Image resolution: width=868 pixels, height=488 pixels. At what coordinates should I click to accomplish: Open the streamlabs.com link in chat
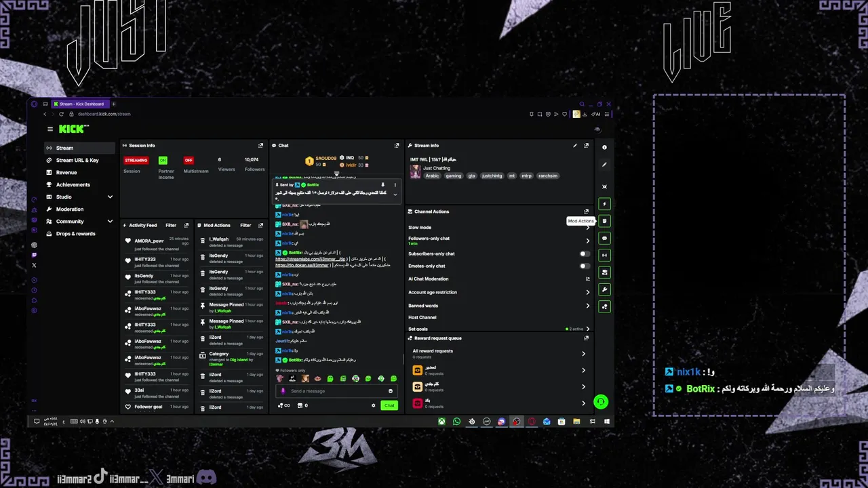(311, 259)
